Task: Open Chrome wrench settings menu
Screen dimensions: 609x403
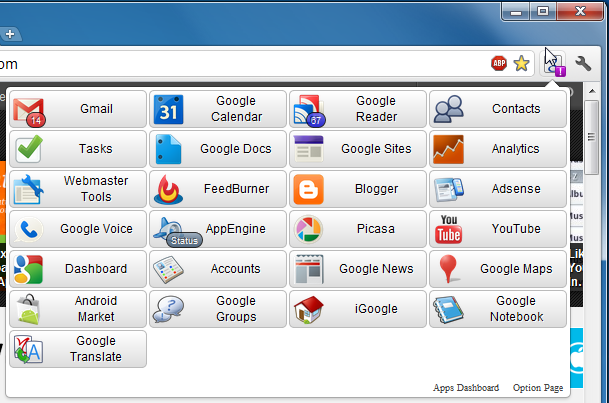Action: point(583,63)
